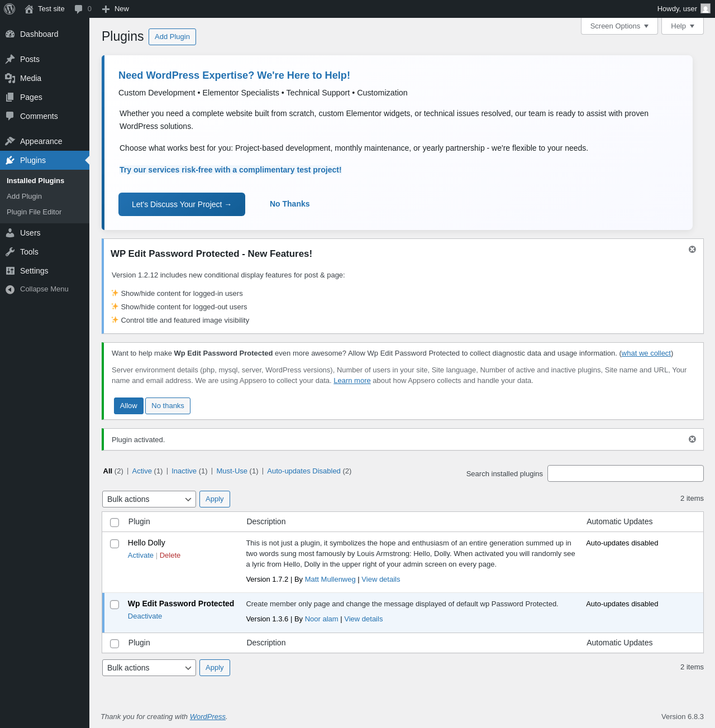Open Learn more link about Appsero

click(x=352, y=381)
